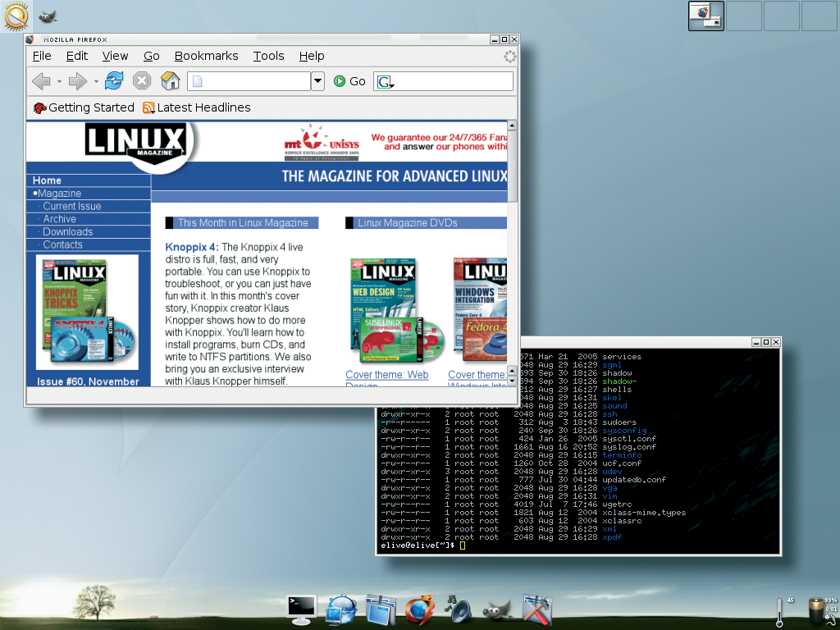The image size is (840, 630).
Task: Open the Go menu in Firefox
Action: (x=152, y=57)
